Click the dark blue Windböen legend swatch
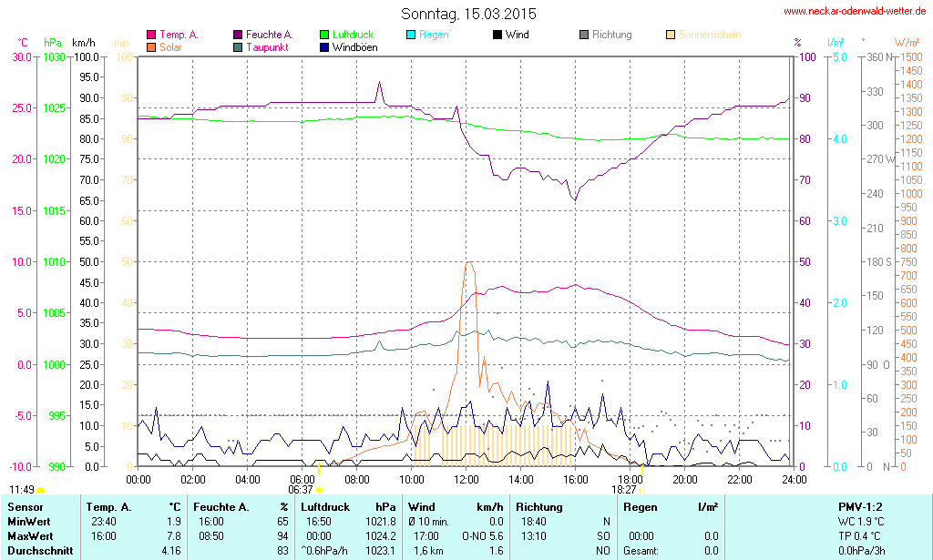 [324, 46]
